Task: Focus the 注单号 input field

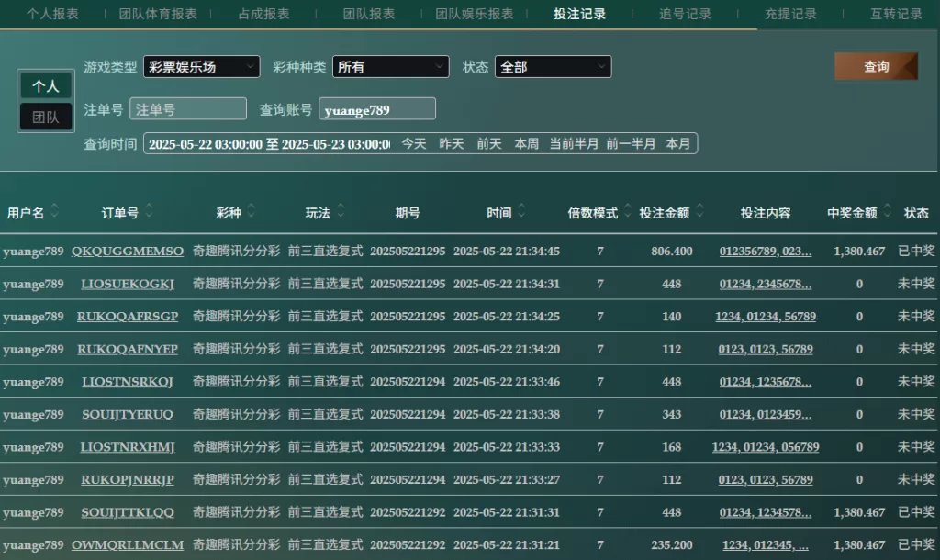Action: (188, 109)
